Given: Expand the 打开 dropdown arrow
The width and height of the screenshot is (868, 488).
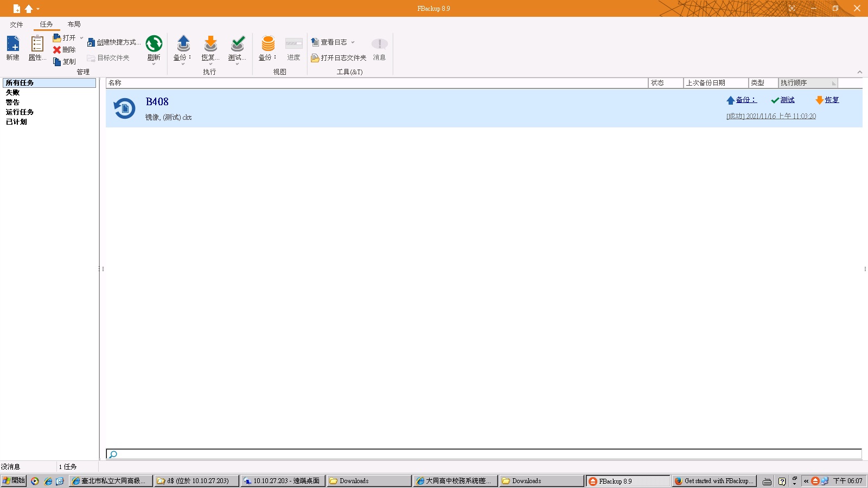Looking at the screenshot, I should [82, 38].
